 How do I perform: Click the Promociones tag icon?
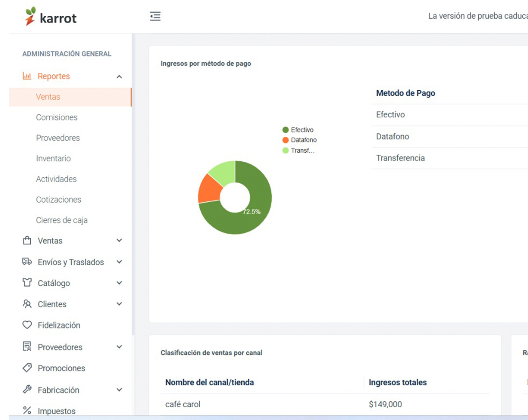27,368
